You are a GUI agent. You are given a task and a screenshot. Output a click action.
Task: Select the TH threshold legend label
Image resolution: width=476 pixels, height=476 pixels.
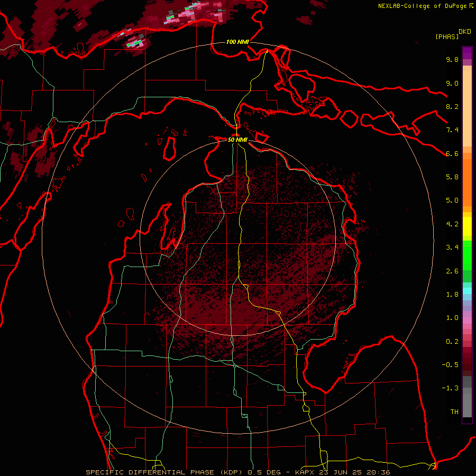pos(454,412)
